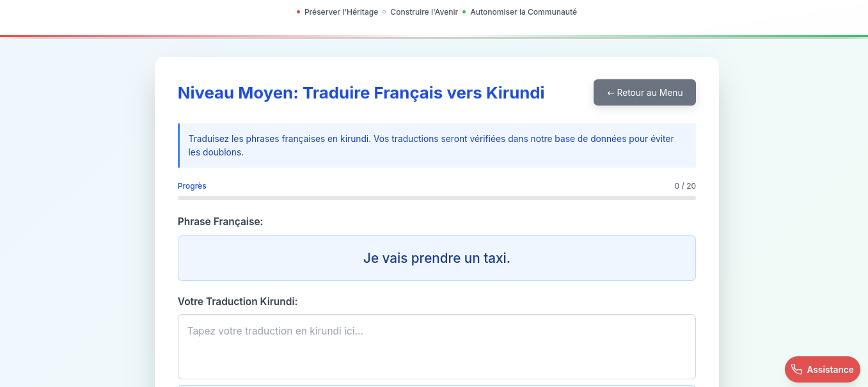Click the "Votre Traduction Kirundi:" label
This screenshot has height=387, width=868.
(x=237, y=301)
